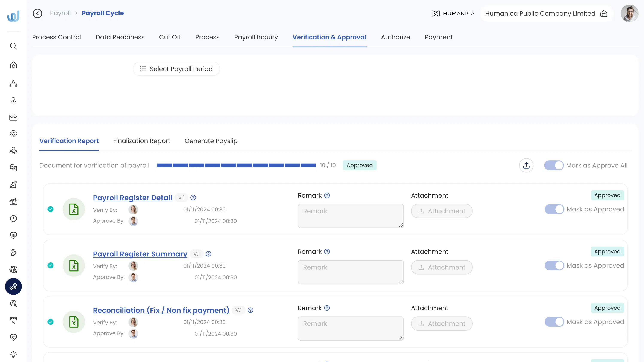Open the organization chart sidebar icon
Viewport: 644px width, 362px height.
point(13,84)
